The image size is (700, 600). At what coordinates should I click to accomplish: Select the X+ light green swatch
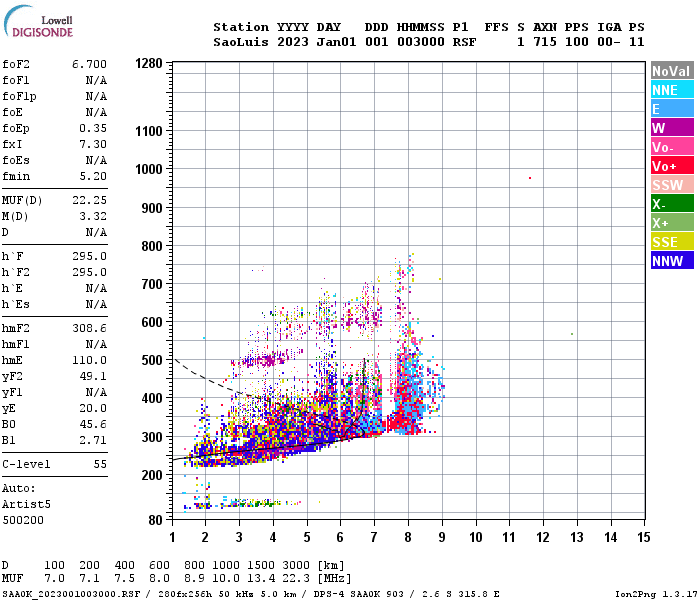coord(672,223)
